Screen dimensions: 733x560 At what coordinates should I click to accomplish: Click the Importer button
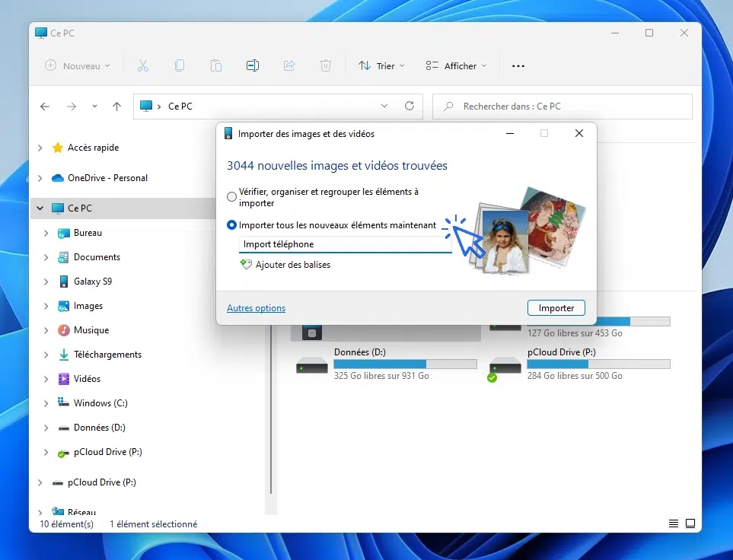pos(556,307)
